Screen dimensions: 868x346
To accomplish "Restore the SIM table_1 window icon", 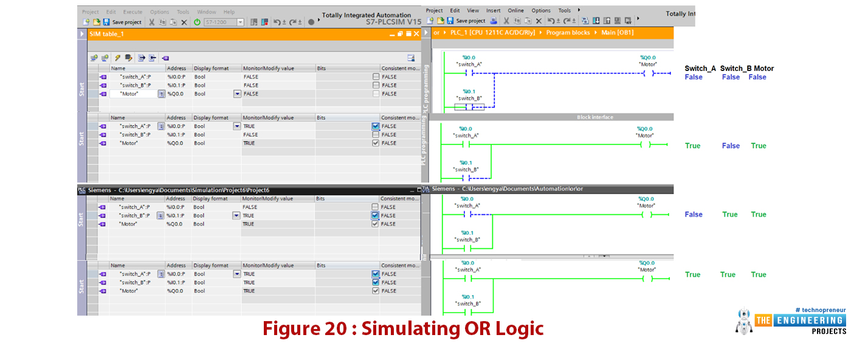I will 401,34.
